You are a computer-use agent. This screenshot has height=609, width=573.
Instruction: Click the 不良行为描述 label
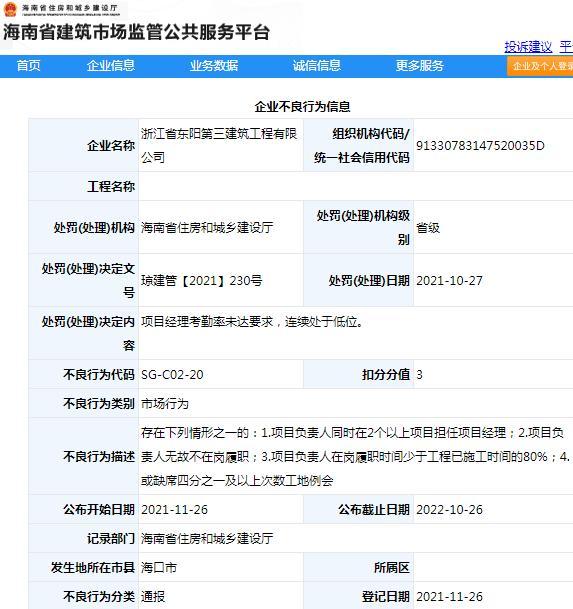pos(99,456)
